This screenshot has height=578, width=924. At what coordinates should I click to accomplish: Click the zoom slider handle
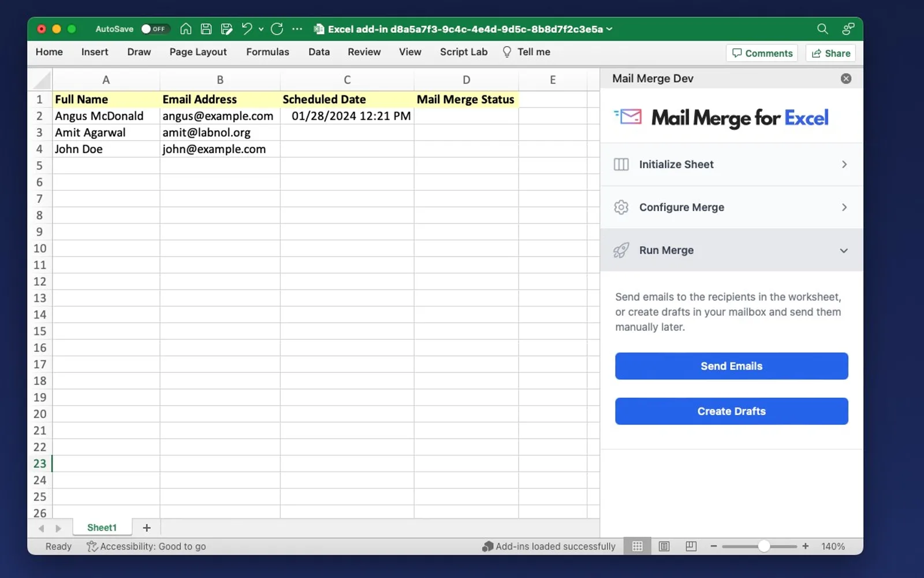point(763,546)
